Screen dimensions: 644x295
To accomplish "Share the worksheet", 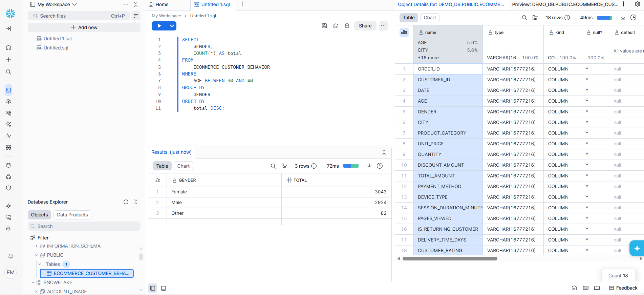I will pyautogui.click(x=365, y=26).
